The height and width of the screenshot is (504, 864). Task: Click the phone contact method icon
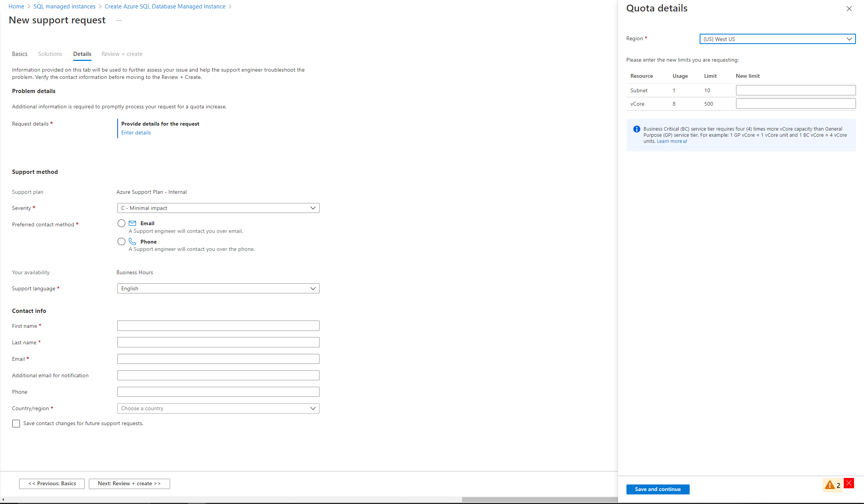point(133,241)
